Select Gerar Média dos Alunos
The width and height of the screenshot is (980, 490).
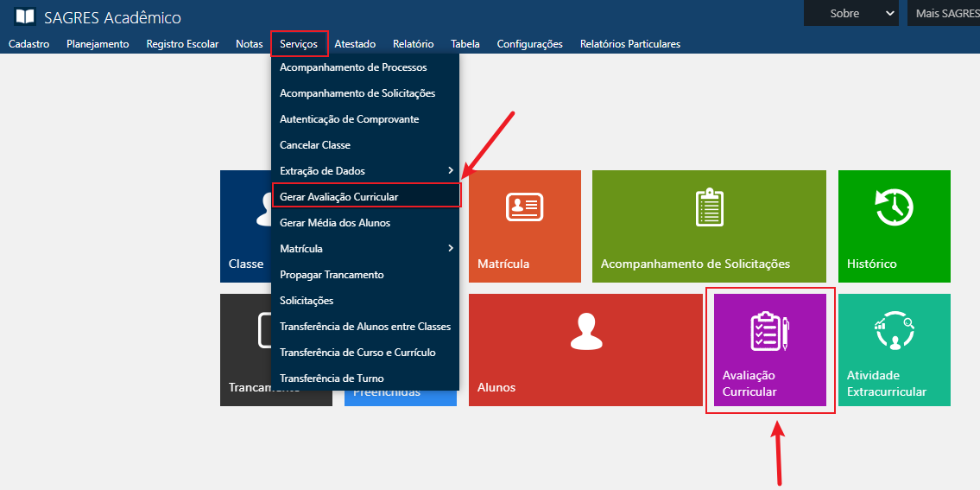coord(335,223)
